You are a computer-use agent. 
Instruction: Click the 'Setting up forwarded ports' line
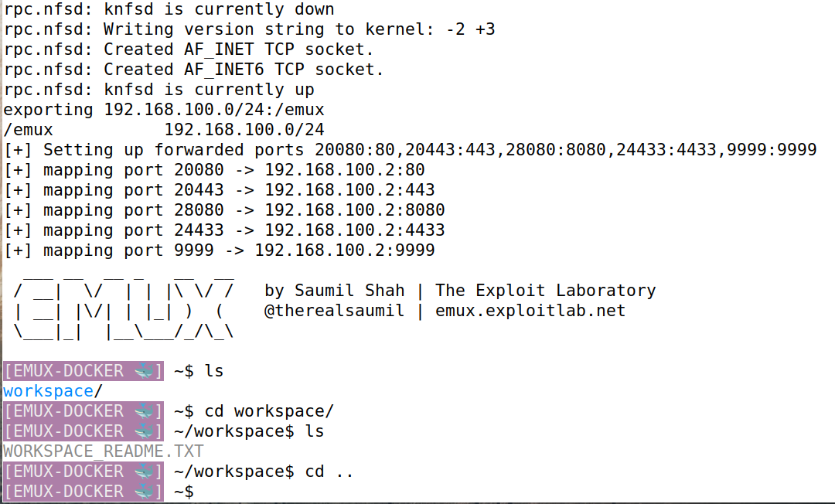411,149
